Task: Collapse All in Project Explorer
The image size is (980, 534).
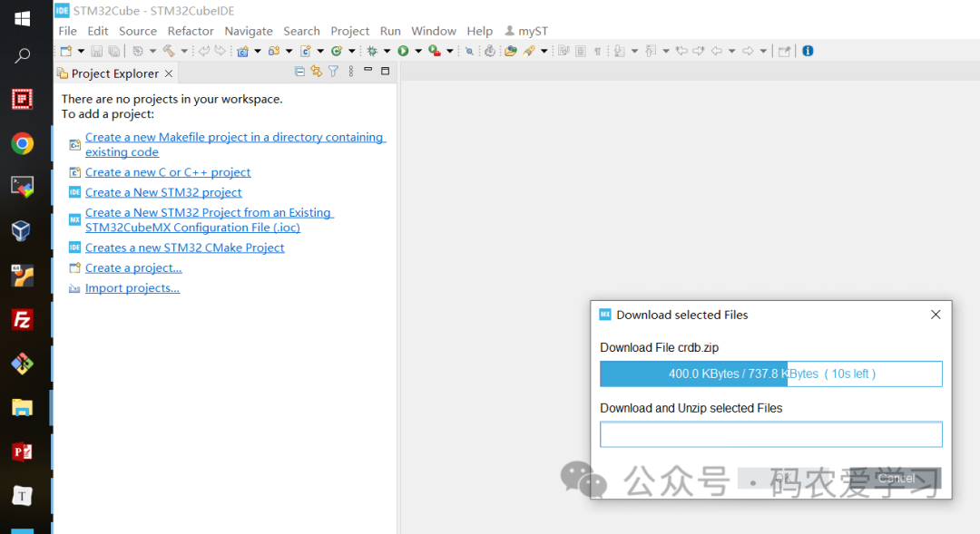Action: tap(299, 72)
